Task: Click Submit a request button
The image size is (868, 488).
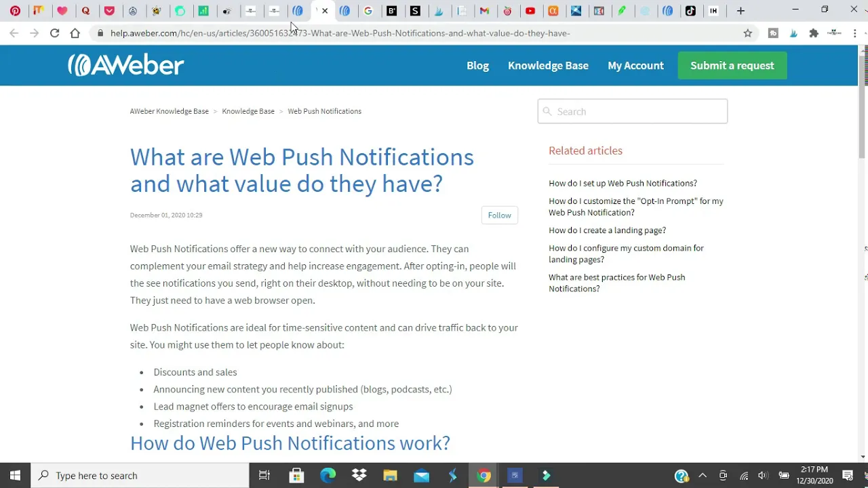Action: pos(732,65)
